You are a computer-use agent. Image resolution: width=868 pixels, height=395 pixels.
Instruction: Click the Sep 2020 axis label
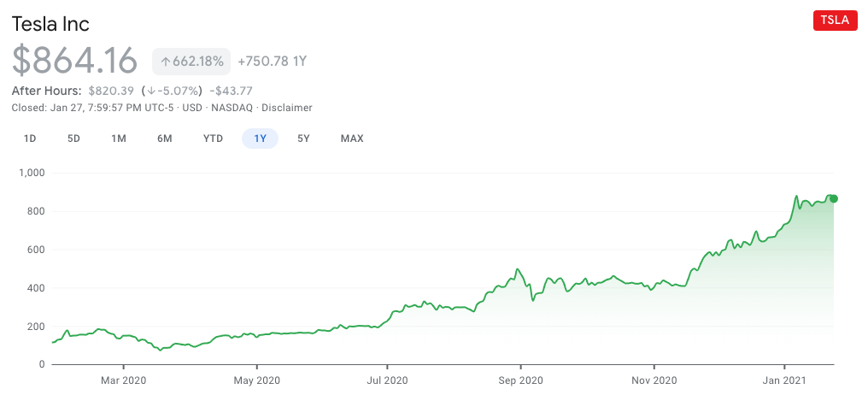point(520,380)
